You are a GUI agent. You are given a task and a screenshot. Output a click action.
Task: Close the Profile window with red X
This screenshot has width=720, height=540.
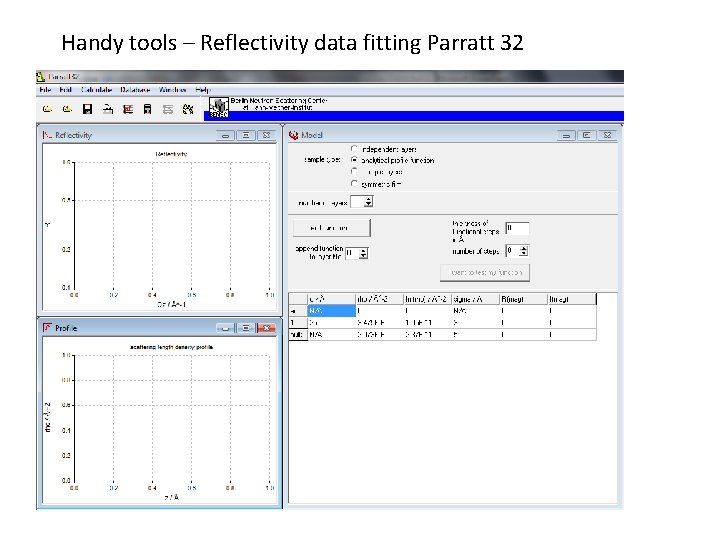(x=266, y=328)
